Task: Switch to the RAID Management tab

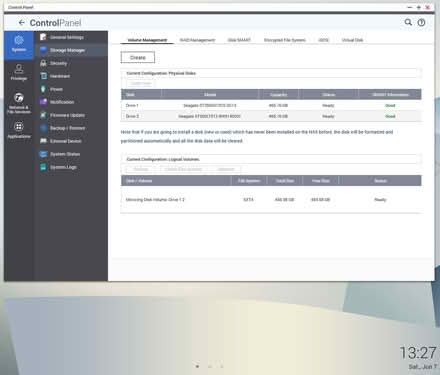Action: point(197,40)
